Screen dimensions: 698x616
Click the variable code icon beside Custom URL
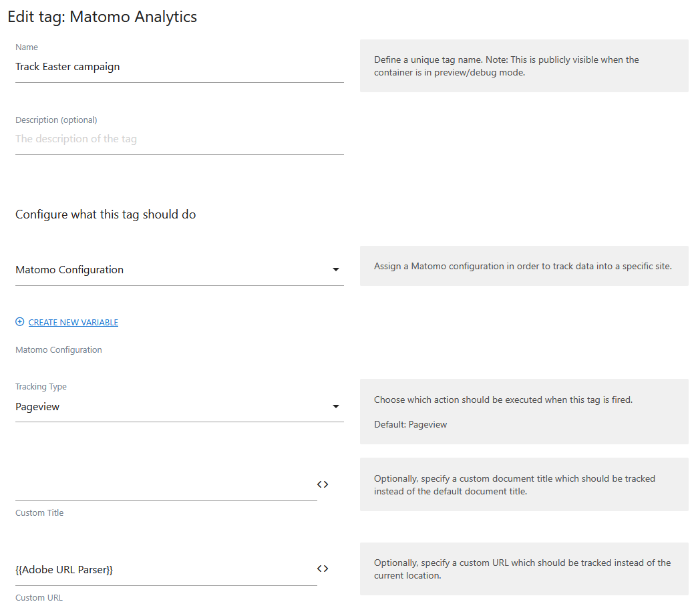pos(323,568)
